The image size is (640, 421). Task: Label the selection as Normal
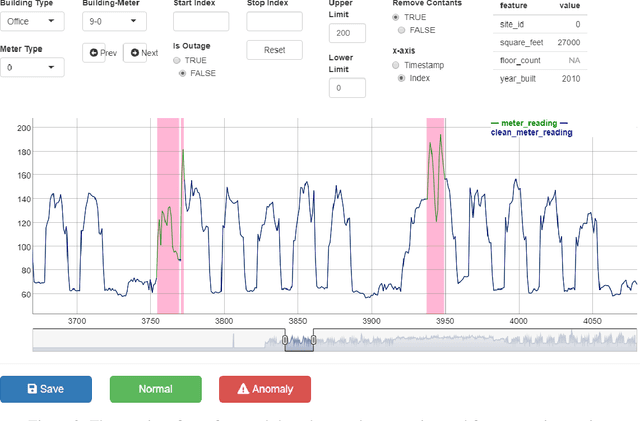coord(155,388)
